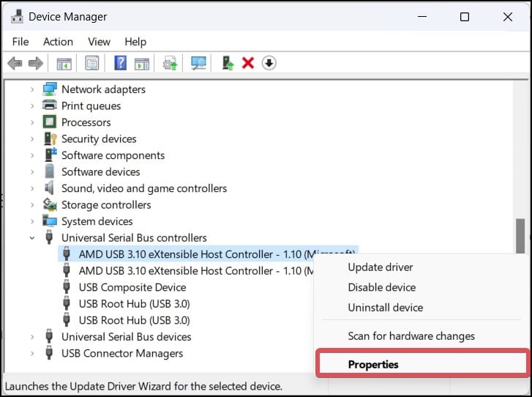Click the Device Manager window title text
Viewport: 532px width, 397px height.
click(x=67, y=16)
